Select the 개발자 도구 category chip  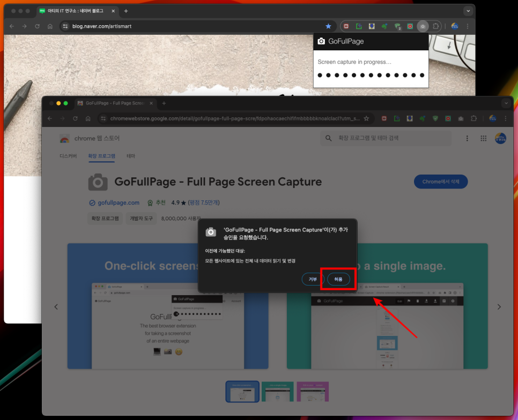click(x=141, y=219)
